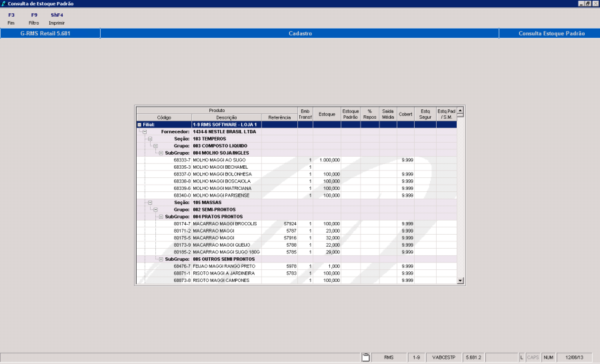The width and height of the screenshot is (600, 364).
Task: Select row MOLHO MAGGI BOLONHESA
Action: pos(297,174)
